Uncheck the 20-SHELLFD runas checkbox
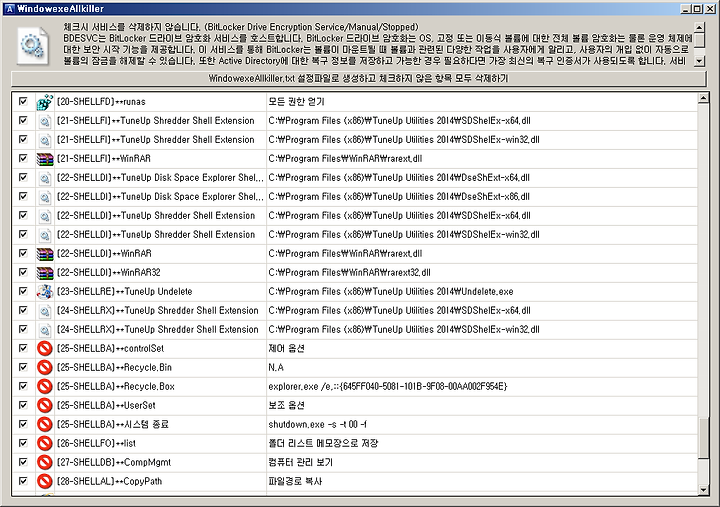Image resolution: width=720 pixels, height=507 pixels. point(23,101)
